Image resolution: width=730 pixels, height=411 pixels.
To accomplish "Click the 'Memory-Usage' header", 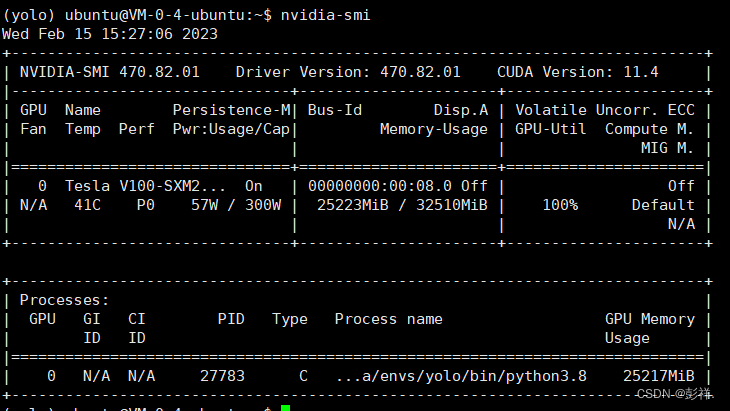I will pyautogui.click(x=434, y=129).
